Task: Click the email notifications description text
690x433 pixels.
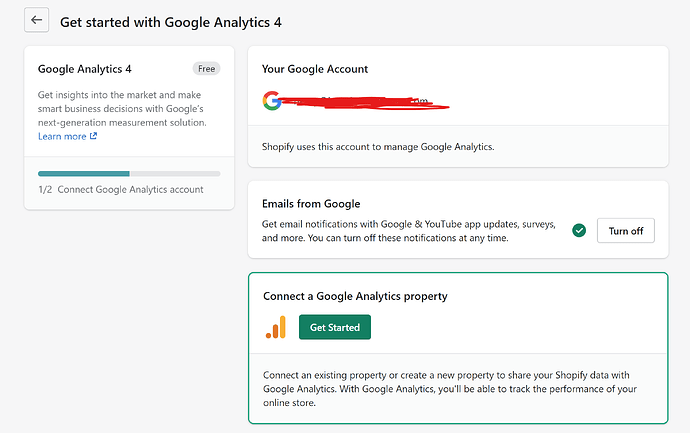Action: [410, 231]
